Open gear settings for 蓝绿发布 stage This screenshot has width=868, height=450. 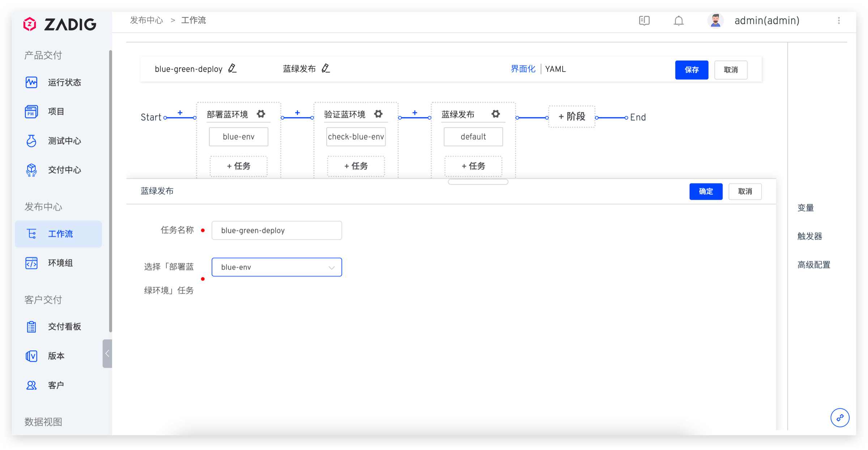pos(495,114)
